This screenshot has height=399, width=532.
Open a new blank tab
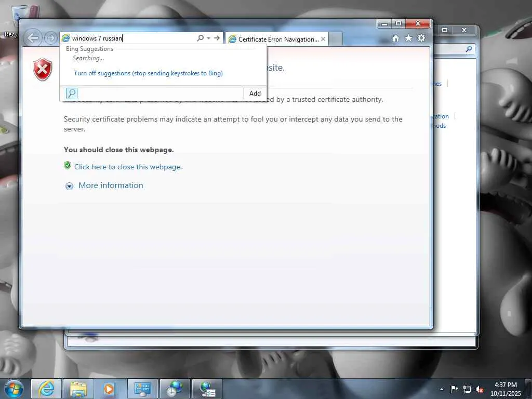(336, 39)
